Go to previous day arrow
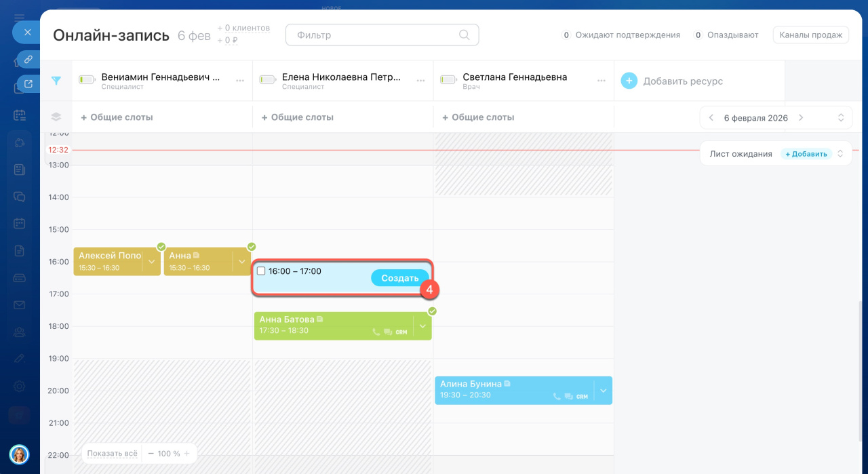The height and width of the screenshot is (474, 868). click(x=711, y=117)
